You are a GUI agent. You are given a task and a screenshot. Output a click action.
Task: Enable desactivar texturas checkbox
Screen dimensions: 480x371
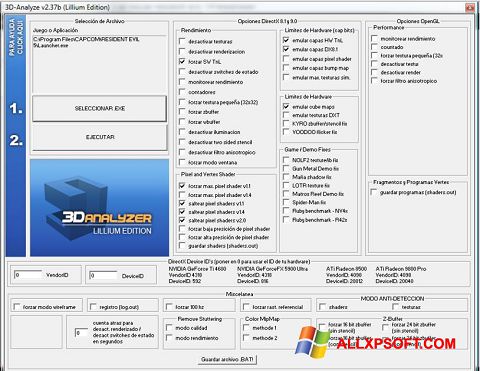point(182,41)
